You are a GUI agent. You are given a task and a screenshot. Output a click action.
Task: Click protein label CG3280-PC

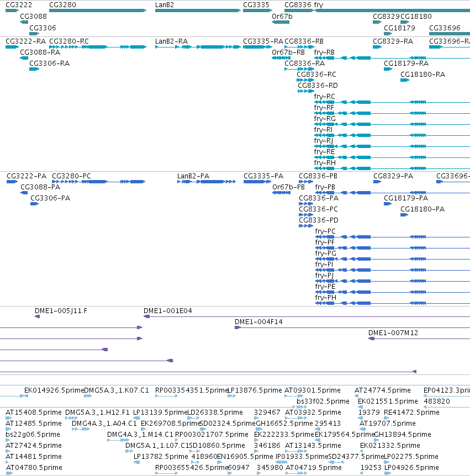71,176
